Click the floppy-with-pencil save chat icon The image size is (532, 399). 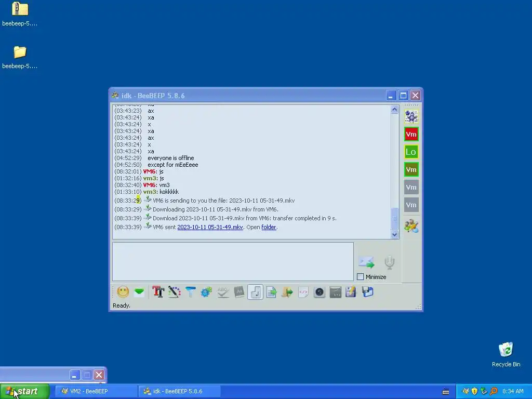pos(351,292)
